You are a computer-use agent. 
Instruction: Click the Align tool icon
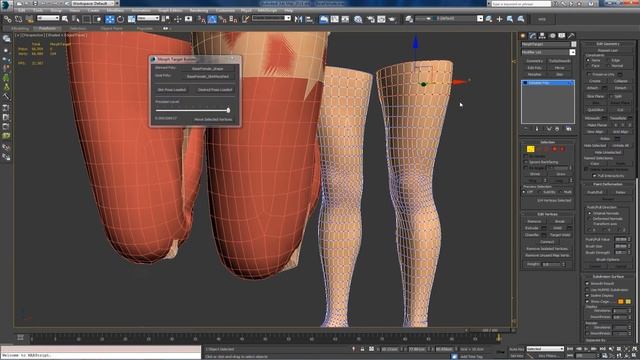pyautogui.click(x=309, y=19)
